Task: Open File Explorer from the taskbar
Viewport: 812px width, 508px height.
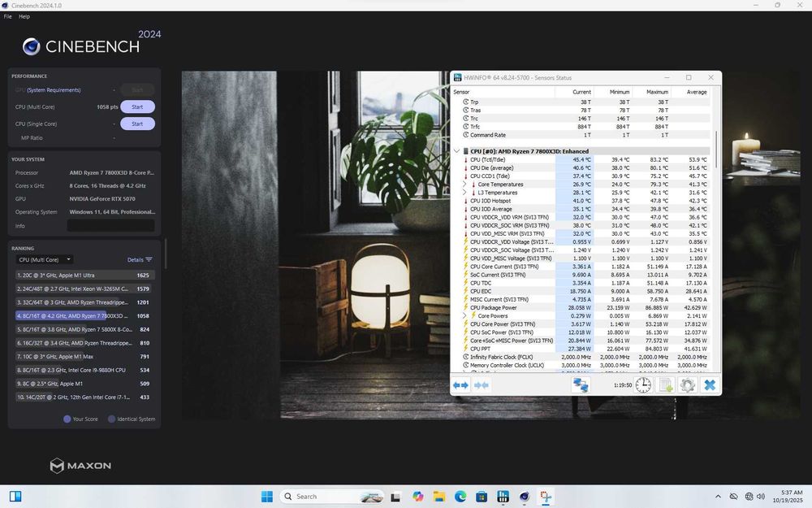Action: [439, 496]
